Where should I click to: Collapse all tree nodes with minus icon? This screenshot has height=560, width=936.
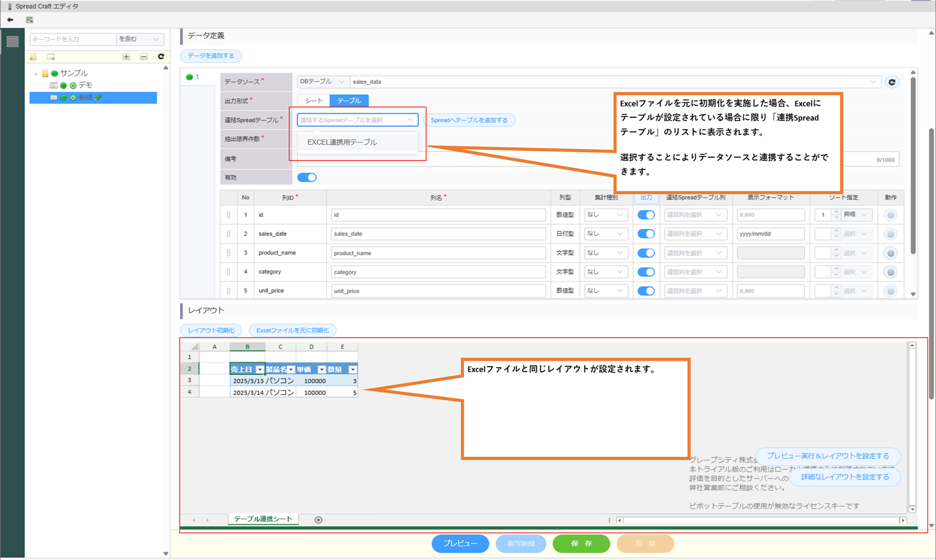click(x=143, y=57)
